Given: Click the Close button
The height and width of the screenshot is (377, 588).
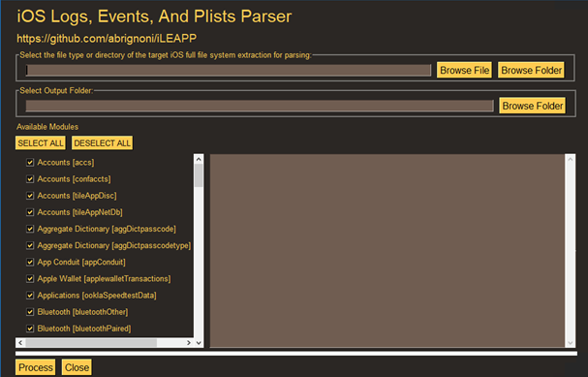Looking at the screenshot, I should [x=77, y=367].
